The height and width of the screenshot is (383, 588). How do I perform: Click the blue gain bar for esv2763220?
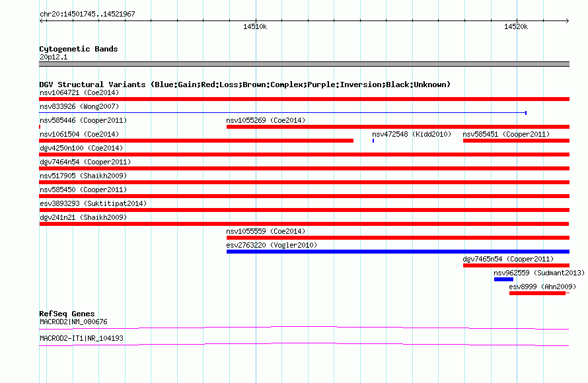(x=398, y=252)
